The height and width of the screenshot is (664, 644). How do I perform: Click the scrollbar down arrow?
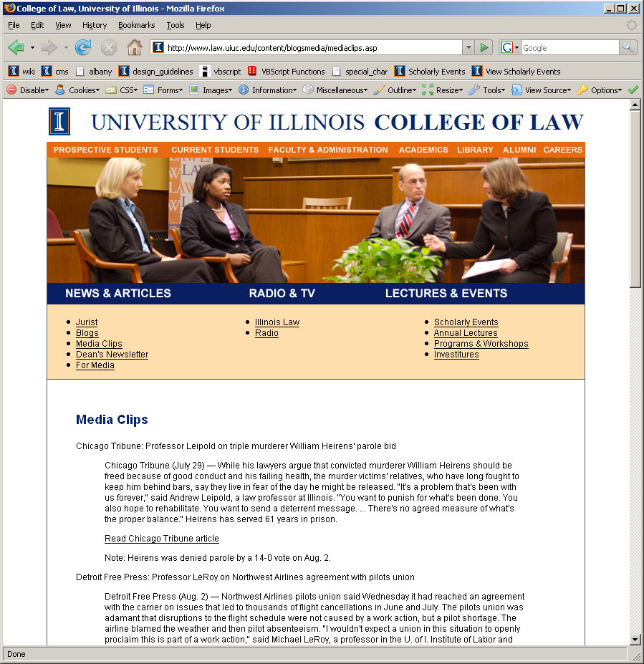635,639
